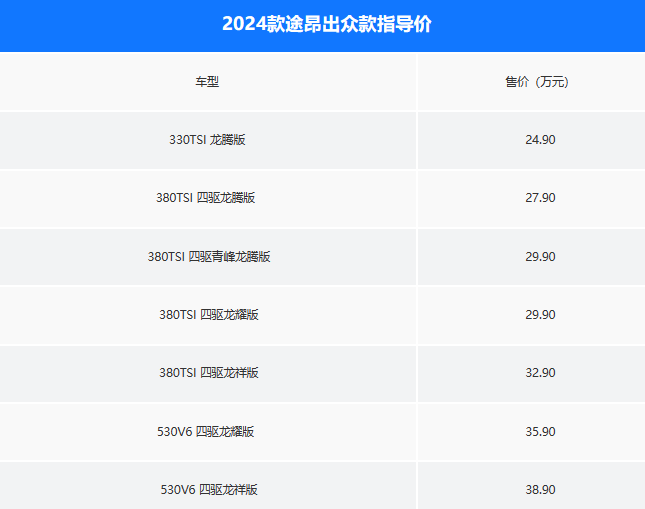
Task: Select the 38.90 price value
Action: click(x=540, y=490)
